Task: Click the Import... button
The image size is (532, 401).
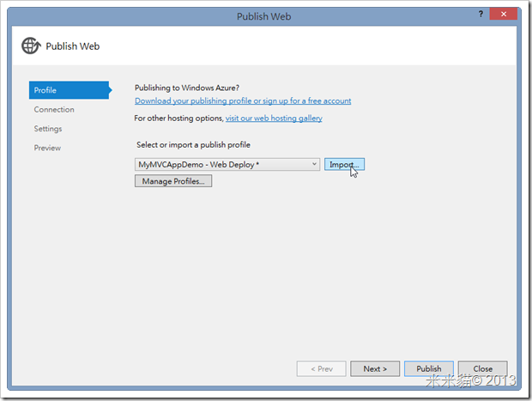Action: tap(344, 164)
